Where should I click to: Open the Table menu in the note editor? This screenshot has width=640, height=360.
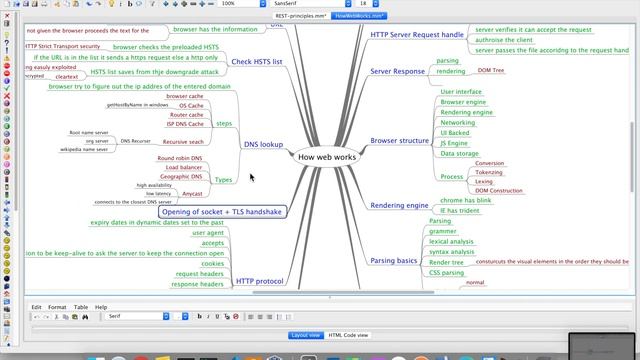[x=81, y=307]
